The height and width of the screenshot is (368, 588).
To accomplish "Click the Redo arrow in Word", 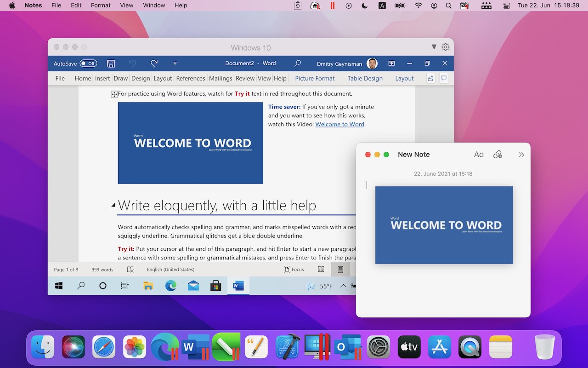I will (154, 63).
